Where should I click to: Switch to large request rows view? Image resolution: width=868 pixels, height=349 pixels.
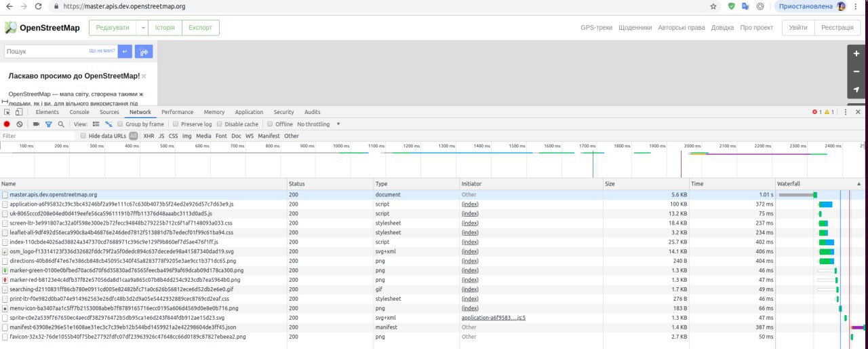(96, 124)
